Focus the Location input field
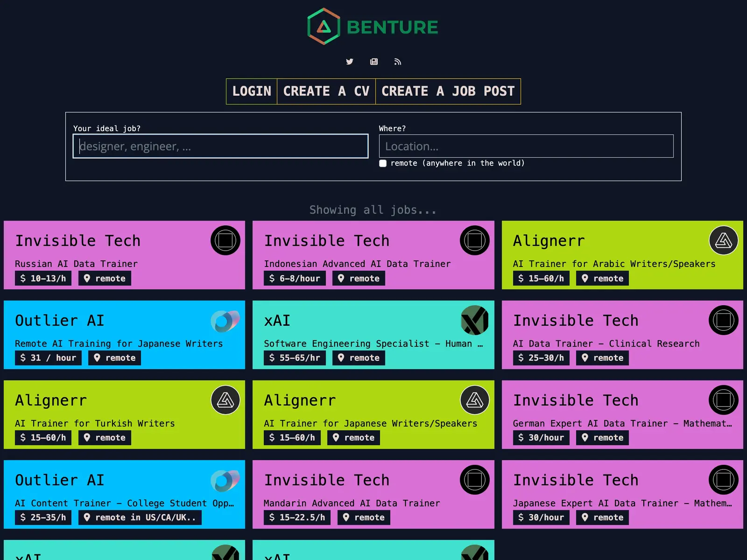This screenshot has height=560, width=747. 526,146
